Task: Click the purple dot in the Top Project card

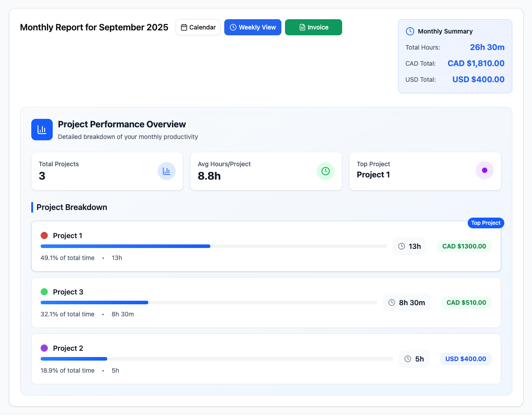Action: point(485,170)
